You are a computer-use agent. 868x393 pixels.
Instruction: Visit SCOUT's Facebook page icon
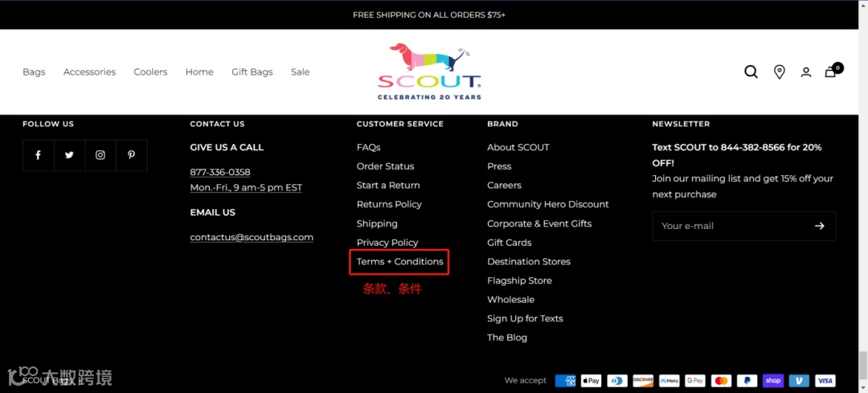click(39, 155)
